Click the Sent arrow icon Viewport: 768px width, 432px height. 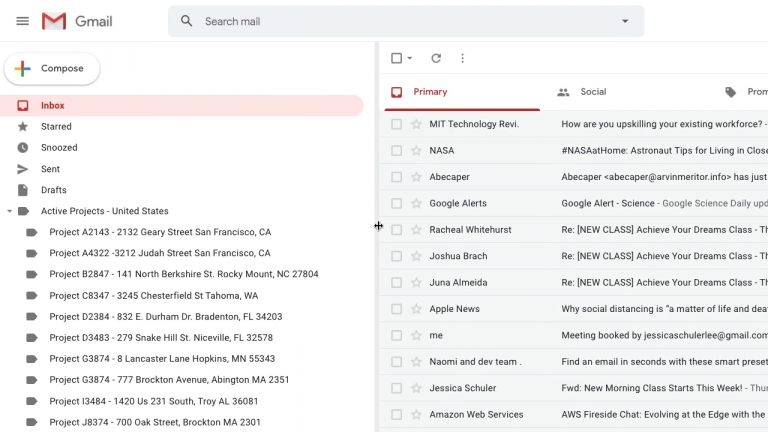tap(23, 169)
